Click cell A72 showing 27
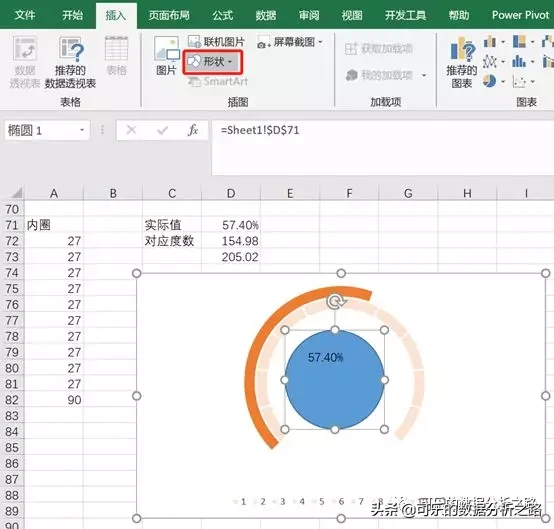 (54, 241)
